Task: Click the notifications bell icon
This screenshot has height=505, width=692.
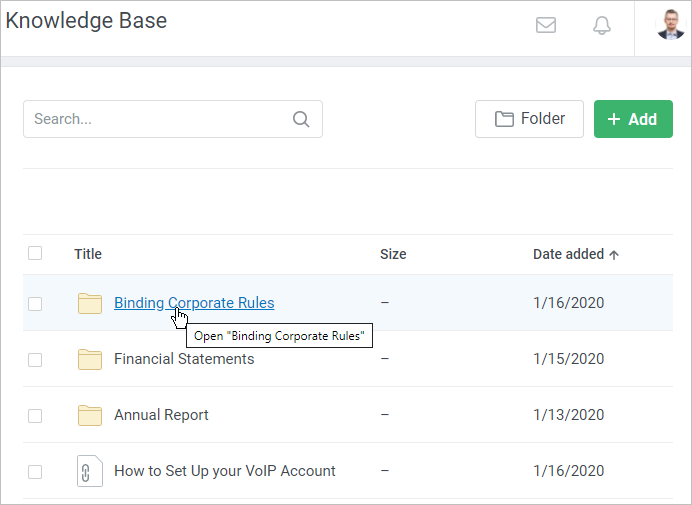Action: tap(602, 26)
